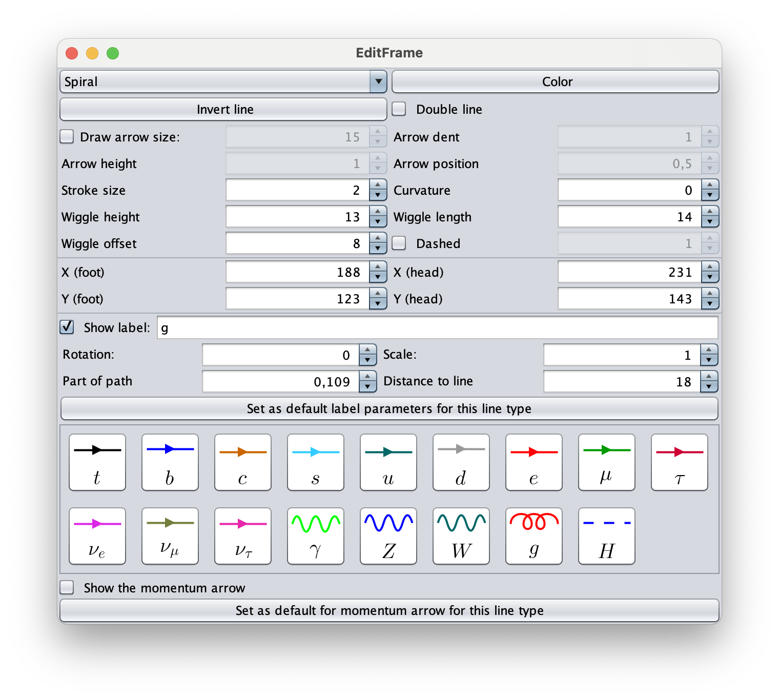Image resolution: width=779 pixels, height=700 pixels.
Task: Set as default label parameters button
Action: pyautogui.click(x=389, y=408)
